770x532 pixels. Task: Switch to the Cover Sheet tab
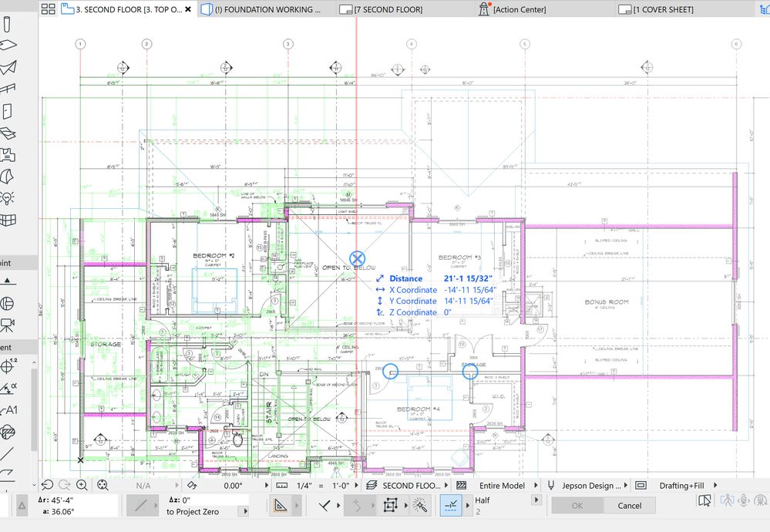click(661, 9)
